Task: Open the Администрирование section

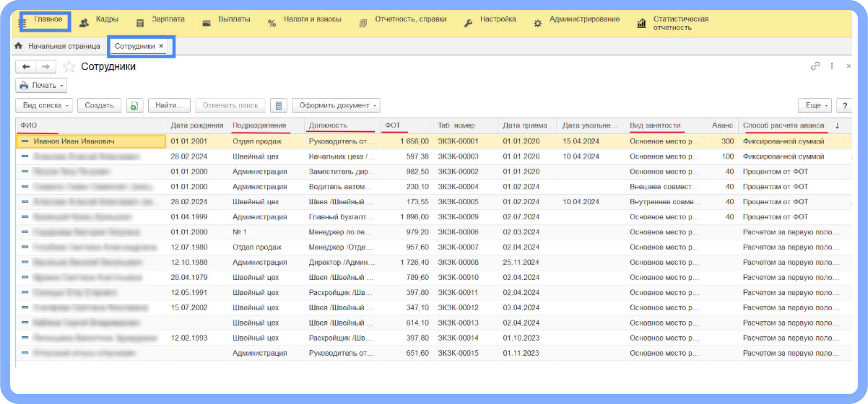Action: (x=584, y=19)
